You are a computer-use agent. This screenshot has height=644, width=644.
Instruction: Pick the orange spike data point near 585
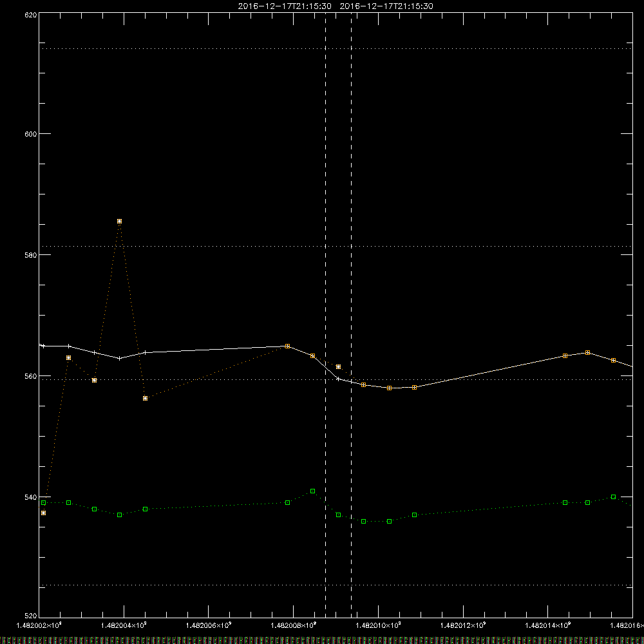(120, 222)
